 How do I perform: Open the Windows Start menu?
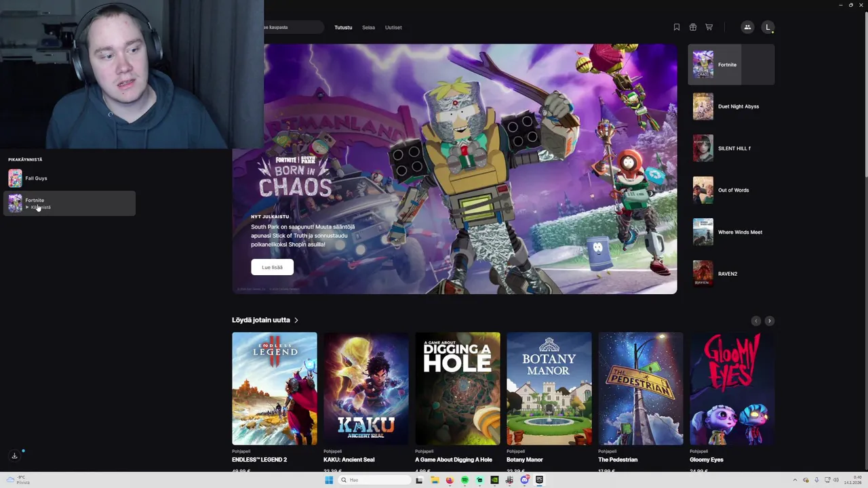pyautogui.click(x=329, y=480)
